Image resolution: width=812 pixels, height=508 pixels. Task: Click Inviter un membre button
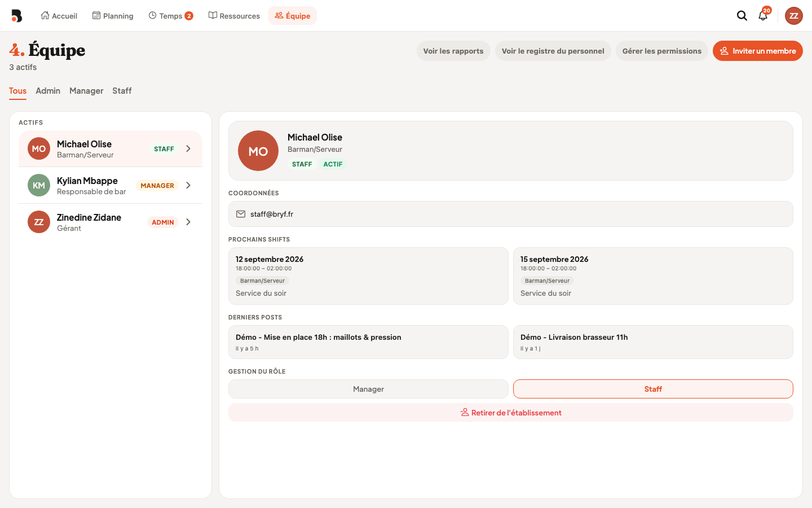[758, 51]
